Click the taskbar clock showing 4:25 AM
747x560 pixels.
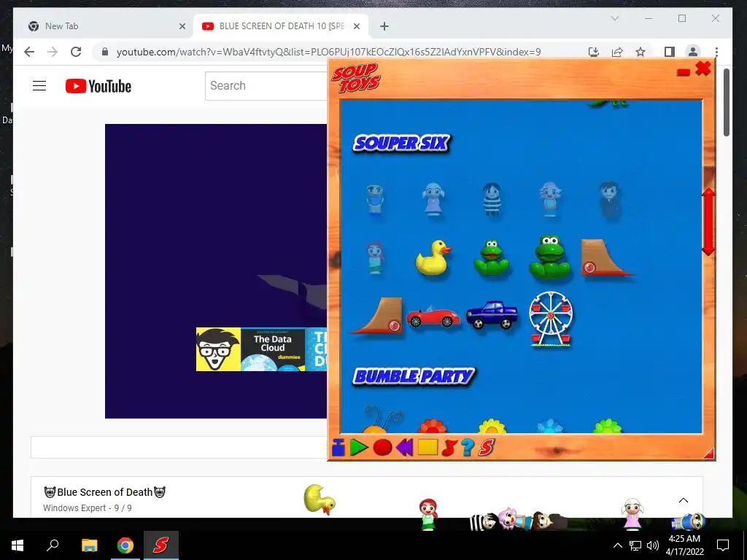(x=684, y=545)
